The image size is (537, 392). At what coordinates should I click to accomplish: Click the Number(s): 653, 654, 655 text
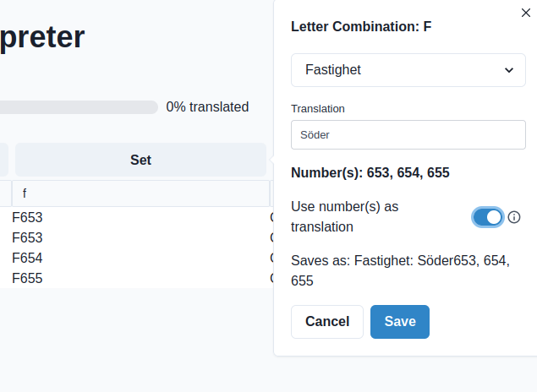pyautogui.click(x=370, y=172)
